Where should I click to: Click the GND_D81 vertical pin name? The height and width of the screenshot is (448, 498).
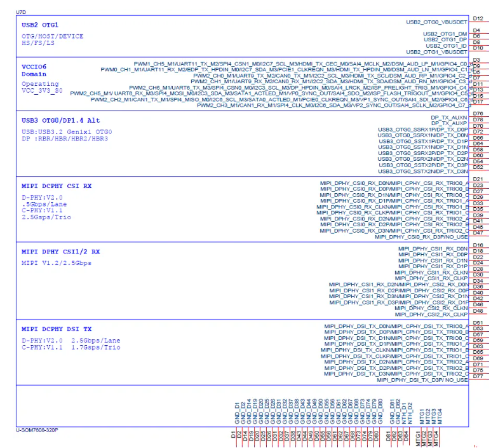pos(392,412)
